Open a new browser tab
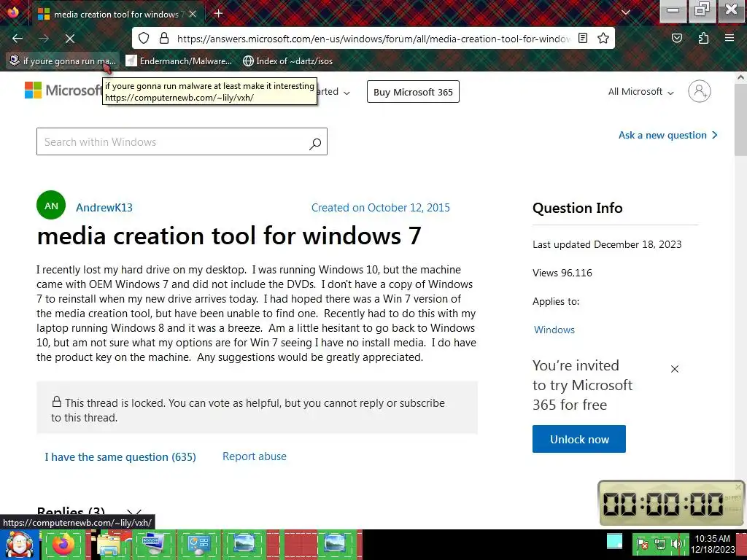The width and height of the screenshot is (747, 560). click(219, 13)
